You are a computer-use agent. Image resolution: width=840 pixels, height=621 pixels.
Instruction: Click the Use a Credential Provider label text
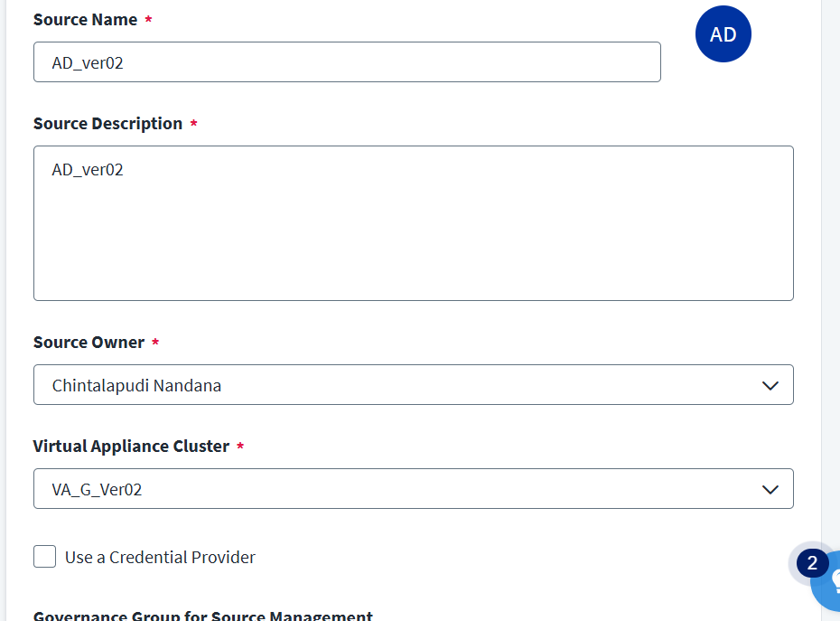pyautogui.click(x=160, y=558)
